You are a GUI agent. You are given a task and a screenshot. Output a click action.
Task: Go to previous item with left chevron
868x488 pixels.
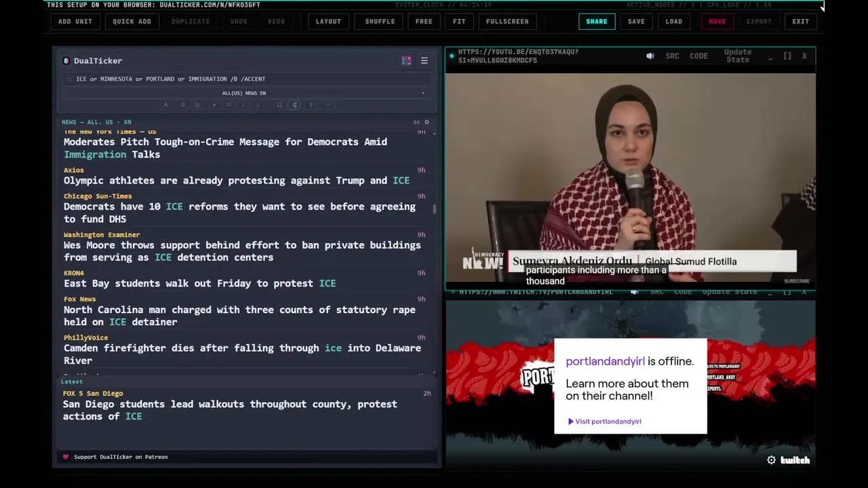click(243, 105)
